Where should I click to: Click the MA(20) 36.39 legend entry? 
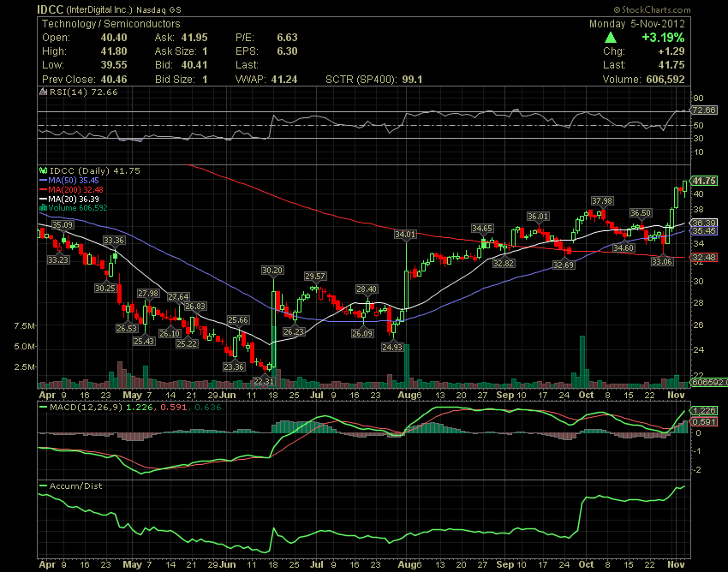click(74, 199)
